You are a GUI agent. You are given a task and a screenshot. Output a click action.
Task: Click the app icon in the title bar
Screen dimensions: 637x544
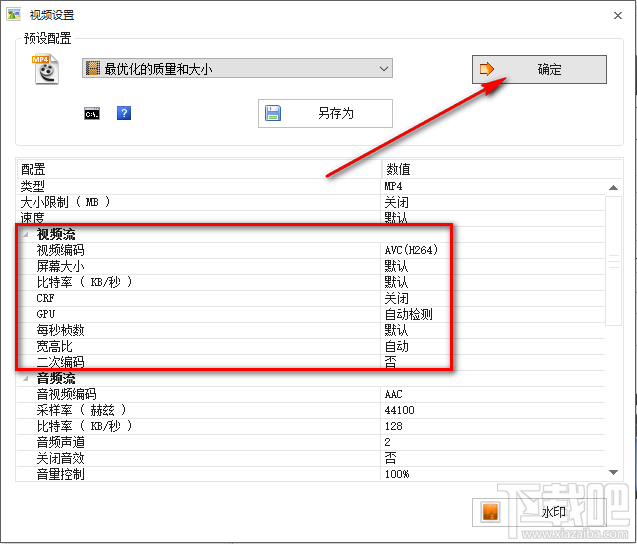13,15
